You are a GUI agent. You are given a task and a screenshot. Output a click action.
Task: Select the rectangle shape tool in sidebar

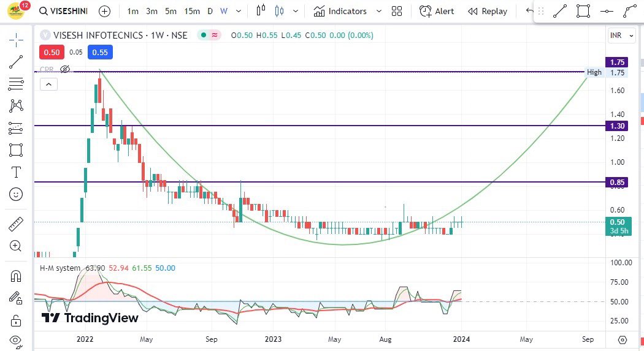[x=16, y=150]
